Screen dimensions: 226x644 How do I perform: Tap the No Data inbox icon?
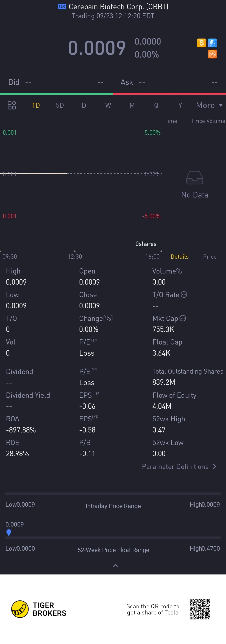195,178
